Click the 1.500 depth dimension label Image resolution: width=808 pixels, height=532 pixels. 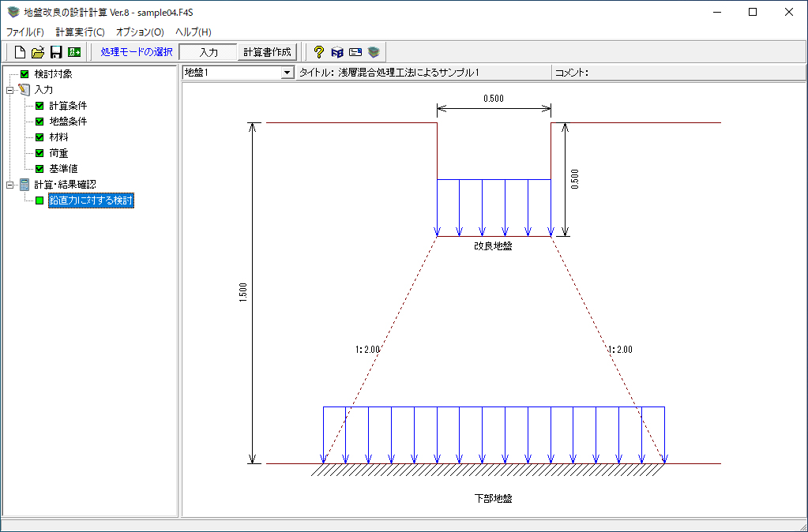pos(243,293)
